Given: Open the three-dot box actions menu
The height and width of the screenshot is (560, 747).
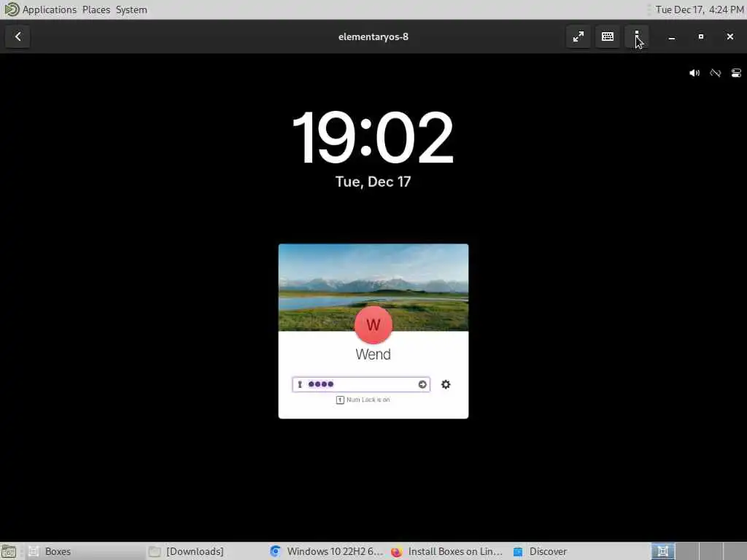Looking at the screenshot, I should pos(636,36).
